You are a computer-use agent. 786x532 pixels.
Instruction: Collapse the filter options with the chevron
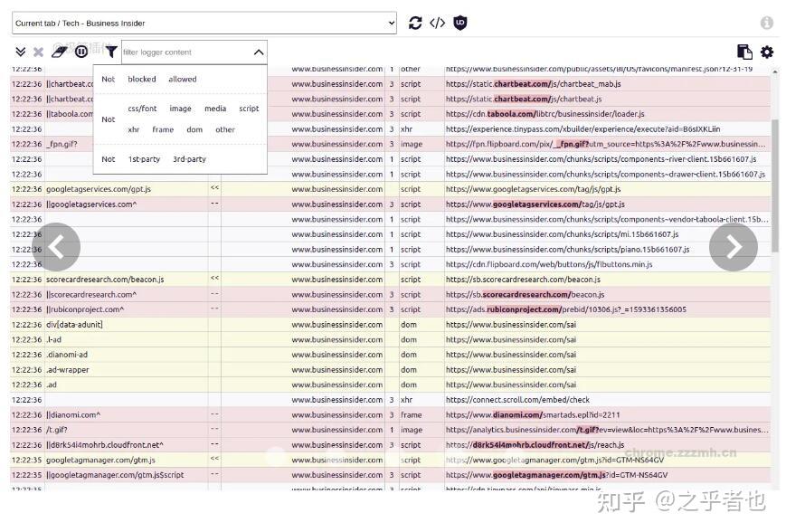point(259,52)
